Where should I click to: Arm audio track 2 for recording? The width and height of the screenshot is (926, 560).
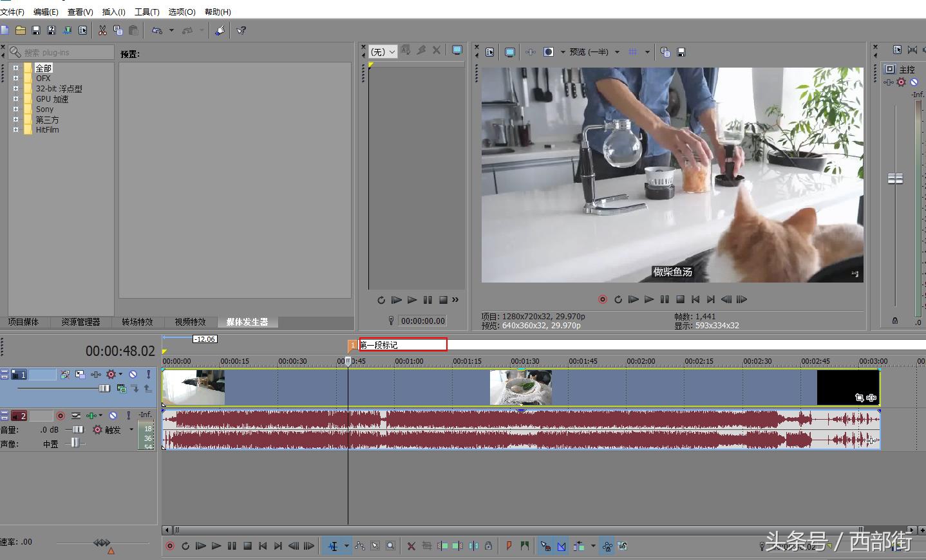pos(61,416)
